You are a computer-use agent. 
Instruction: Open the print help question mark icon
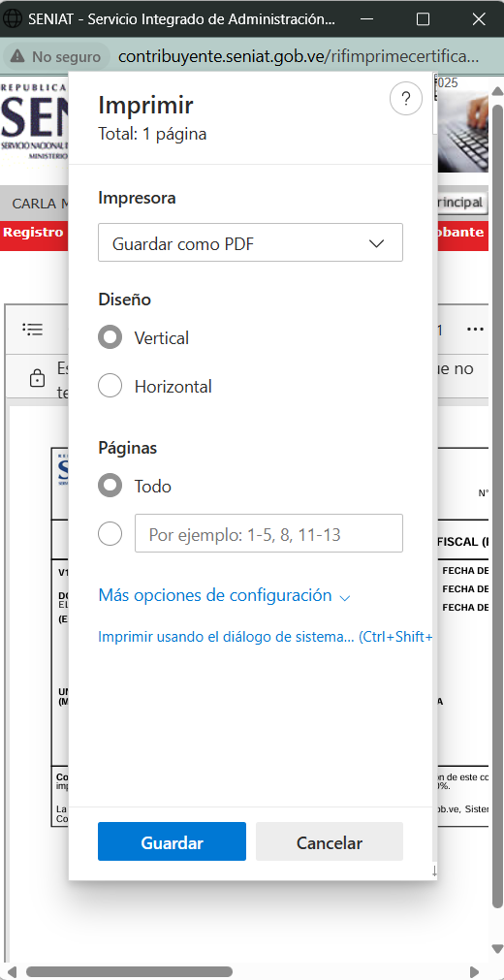pos(406,99)
